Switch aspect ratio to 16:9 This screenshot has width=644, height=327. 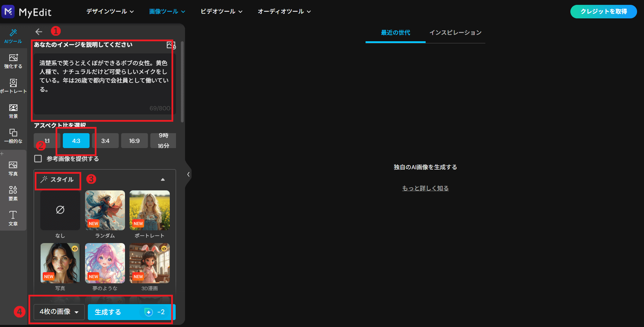click(x=134, y=140)
